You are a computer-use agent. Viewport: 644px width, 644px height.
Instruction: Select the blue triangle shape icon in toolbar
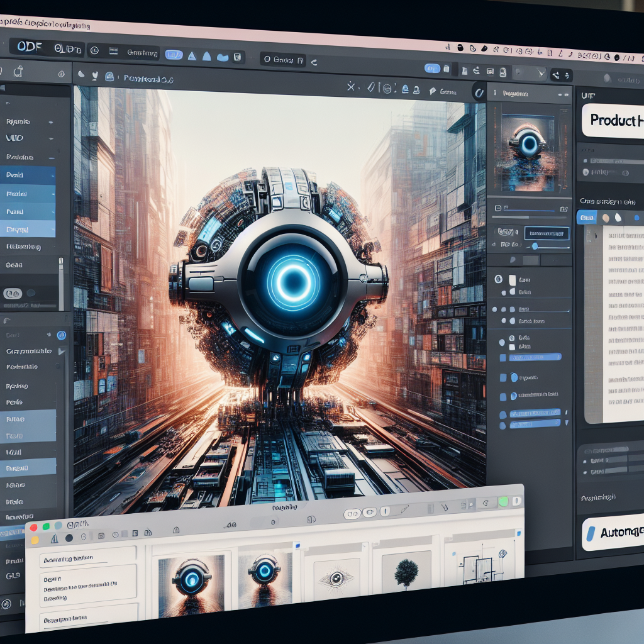191,56
